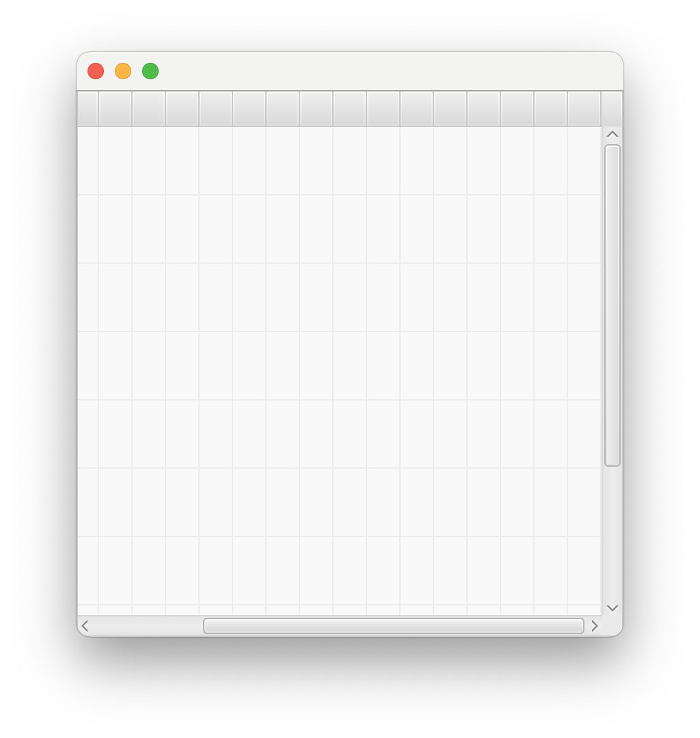
Task: Click the vertical scrollbar's down arrow
Action: point(612,608)
